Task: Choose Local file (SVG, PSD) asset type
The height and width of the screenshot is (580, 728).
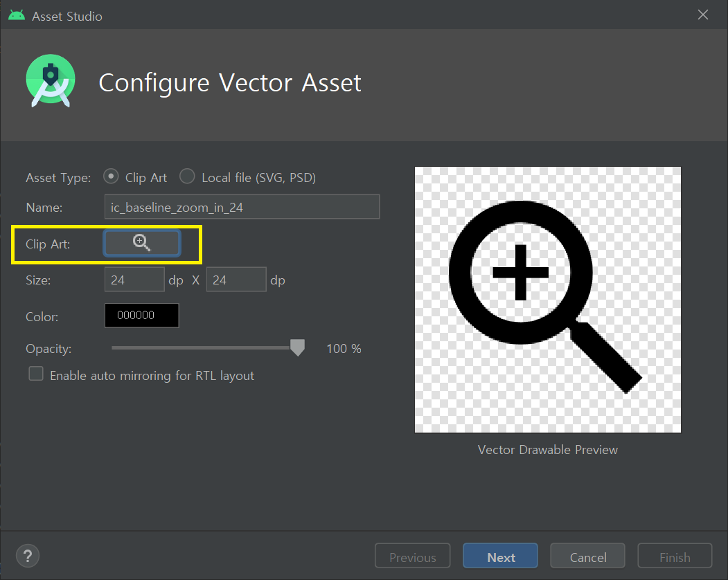Action: pyautogui.click(x=187, y=176)
